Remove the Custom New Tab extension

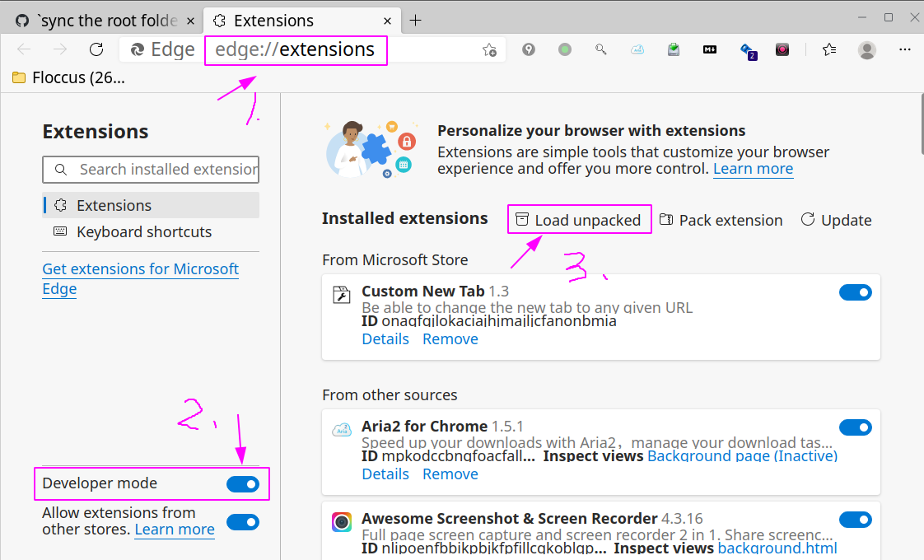pos(450,339)
